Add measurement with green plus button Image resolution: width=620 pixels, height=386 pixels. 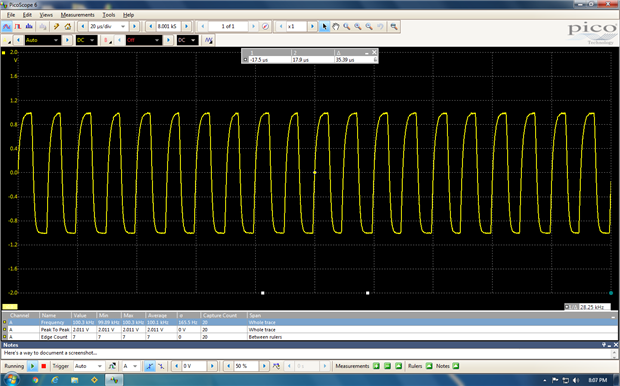(x=376, y=366)
